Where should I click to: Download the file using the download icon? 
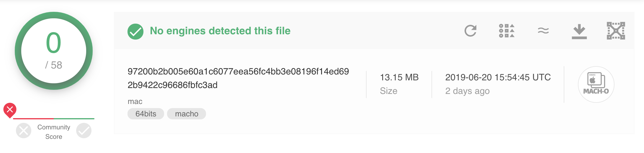click(x=579, y=31)
